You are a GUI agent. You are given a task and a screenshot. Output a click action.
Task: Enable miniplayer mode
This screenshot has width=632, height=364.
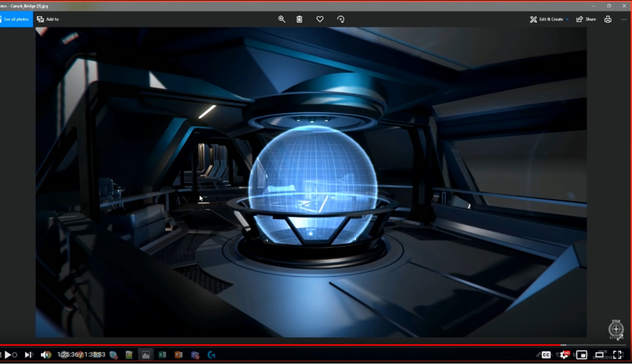tap(582, 355)
